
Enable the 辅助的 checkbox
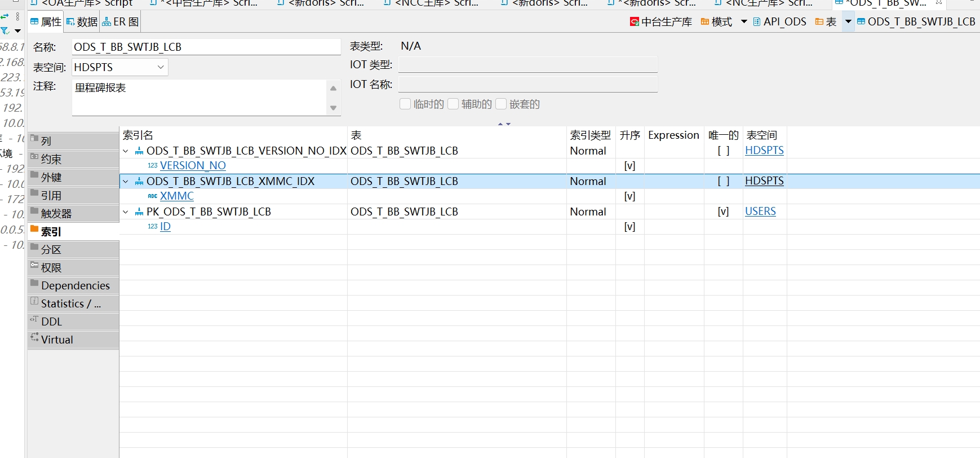click(x=453, y=104)
